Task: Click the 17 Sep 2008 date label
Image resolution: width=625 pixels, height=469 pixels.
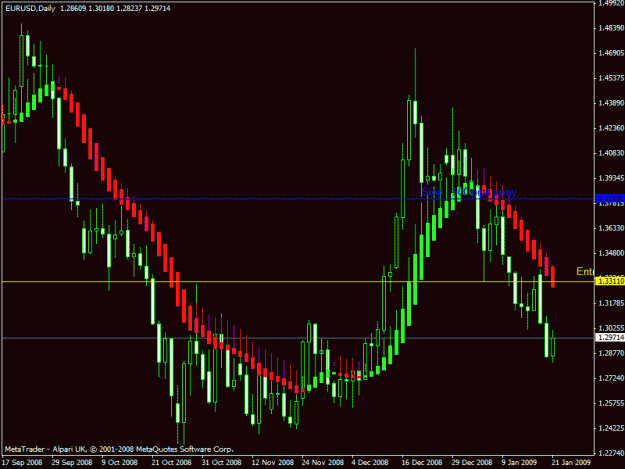Action: pyautogui.click(x=22, y=463)
